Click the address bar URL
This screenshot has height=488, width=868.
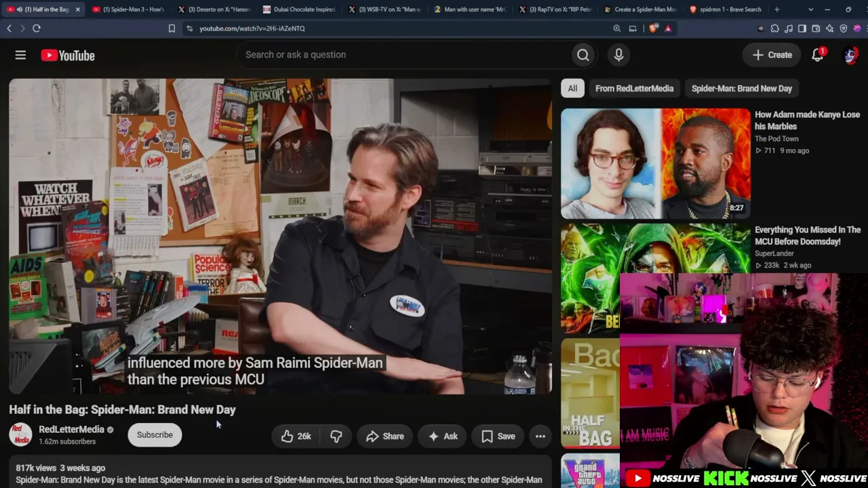click(252, 28)
